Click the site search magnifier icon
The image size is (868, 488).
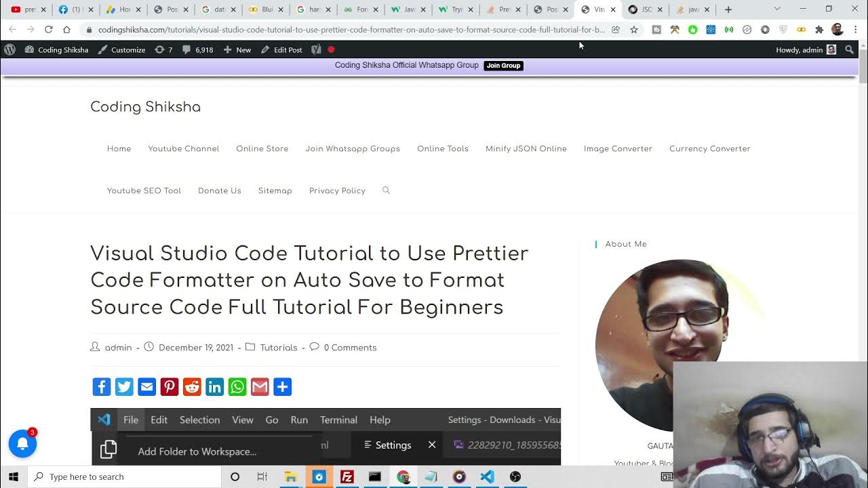(386, 190)
